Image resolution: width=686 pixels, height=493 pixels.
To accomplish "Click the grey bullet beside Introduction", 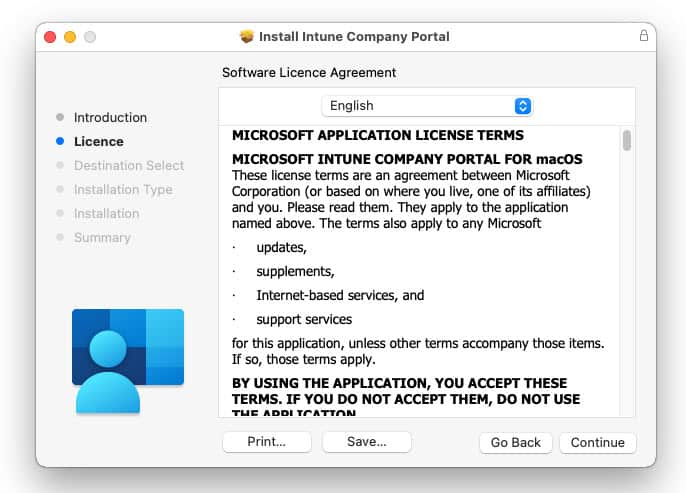I will click(x=60, y=117).
